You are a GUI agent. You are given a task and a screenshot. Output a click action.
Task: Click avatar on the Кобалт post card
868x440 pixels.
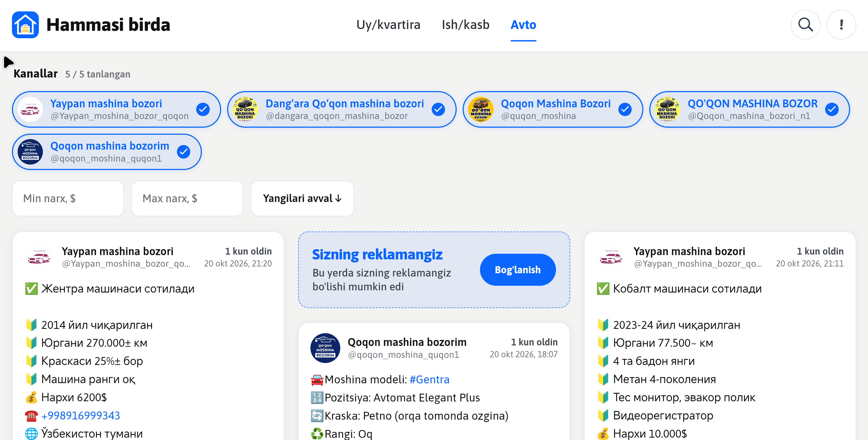[x=611, y=257]
